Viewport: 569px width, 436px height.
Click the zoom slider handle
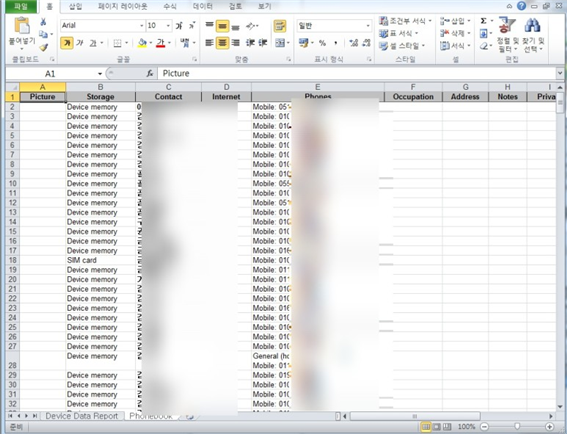click(x=517, y=426)
